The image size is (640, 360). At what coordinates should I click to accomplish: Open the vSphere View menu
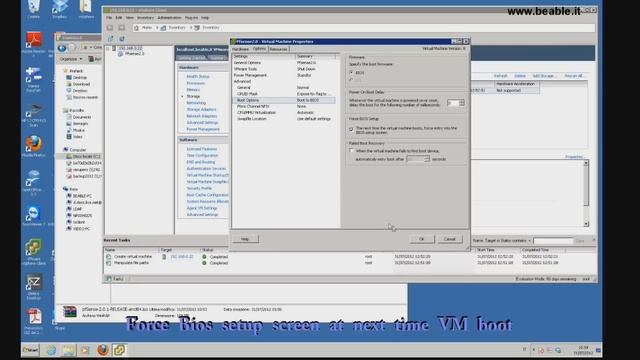pyautogui.click(x=130, y=18)
